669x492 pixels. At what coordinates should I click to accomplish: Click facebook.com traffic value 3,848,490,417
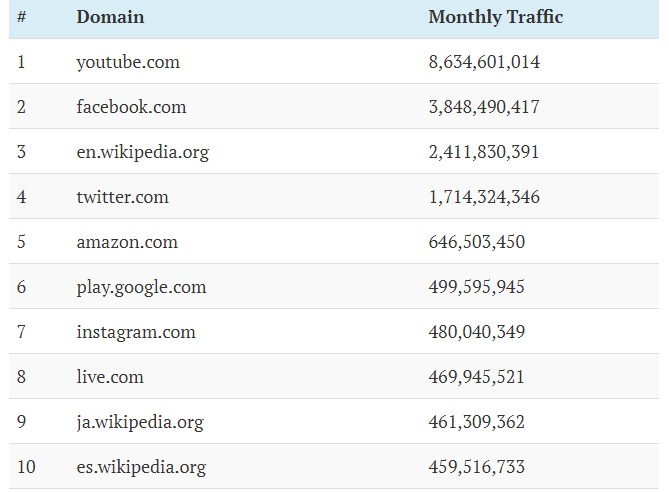[x=484, y=107]
